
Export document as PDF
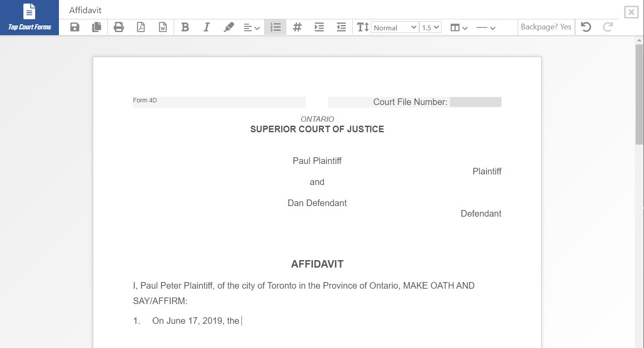(141, 27)
